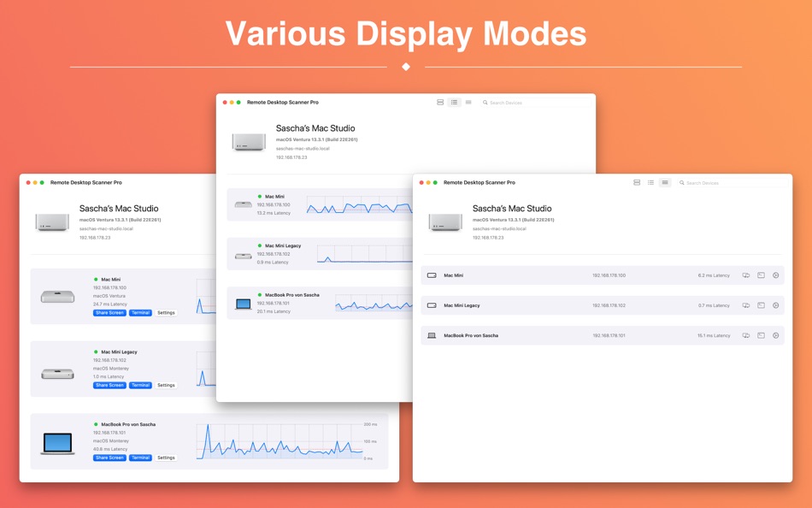The height and width of the screenshot is (508, 812).
Task: Click "macOS Monterey" on MacBook Pro card
Action: point(111,440)
